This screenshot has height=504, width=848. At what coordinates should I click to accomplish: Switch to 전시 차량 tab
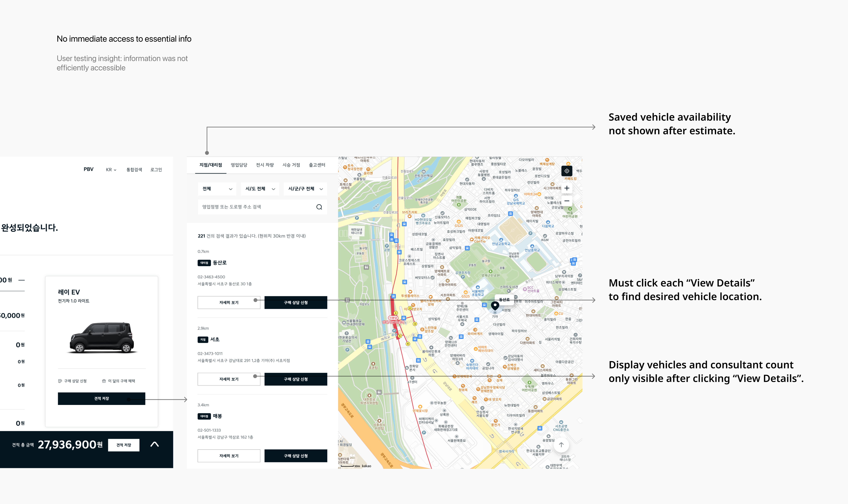[x=265, y=165]
